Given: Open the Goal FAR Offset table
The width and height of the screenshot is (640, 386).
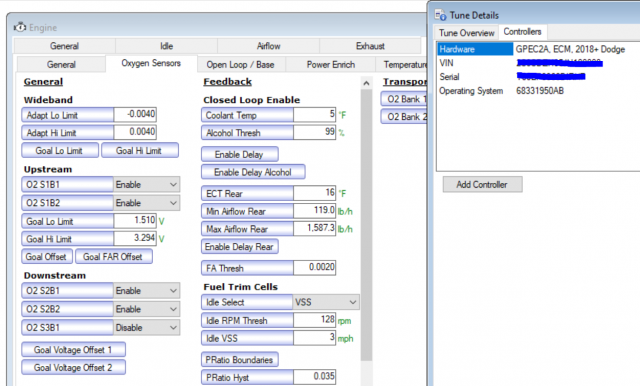Looking at the screenshot, I should point(113,257).
